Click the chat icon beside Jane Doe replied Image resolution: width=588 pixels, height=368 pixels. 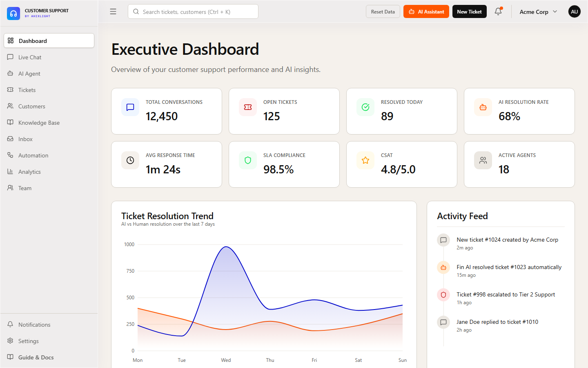(443, 322)
